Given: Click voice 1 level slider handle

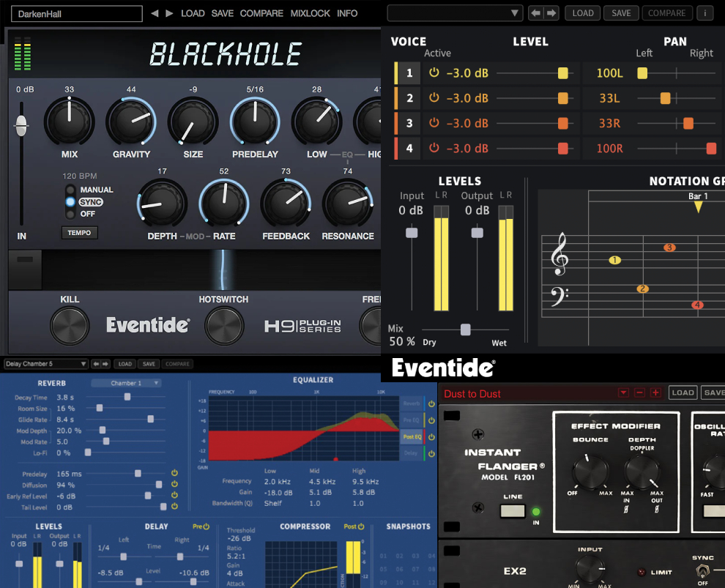Looking at the screenshot, I should coord(562,73).
